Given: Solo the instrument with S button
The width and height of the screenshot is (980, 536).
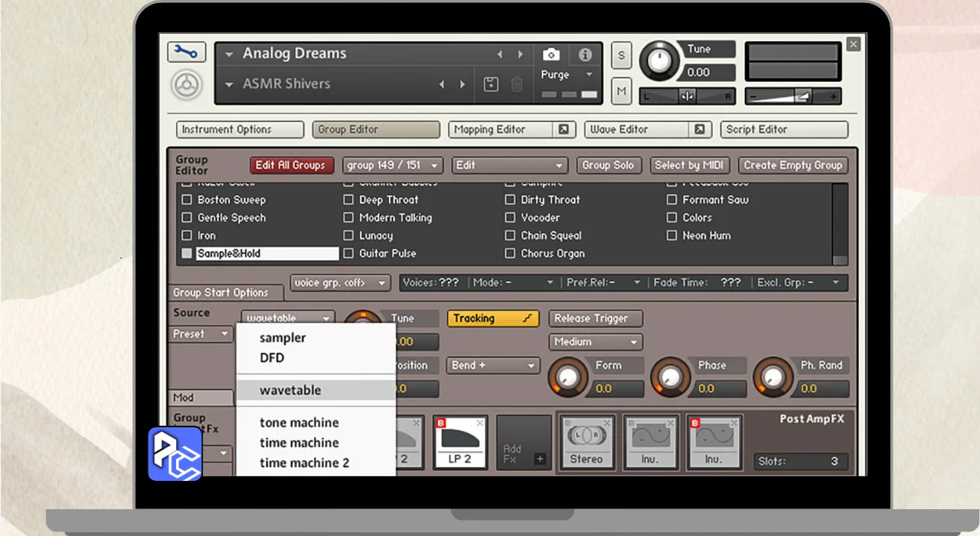Looking at the screenshot, I should click(x=621, y=55).
